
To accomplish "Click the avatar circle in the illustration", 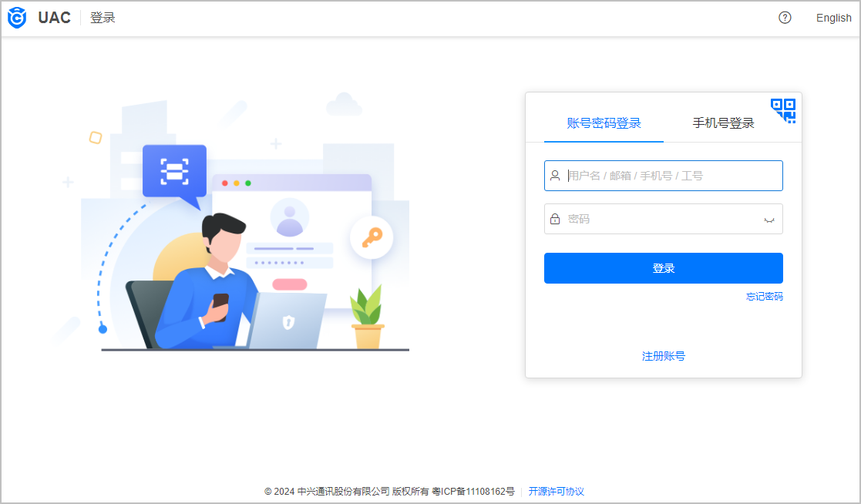I will (x=289, y=217).
